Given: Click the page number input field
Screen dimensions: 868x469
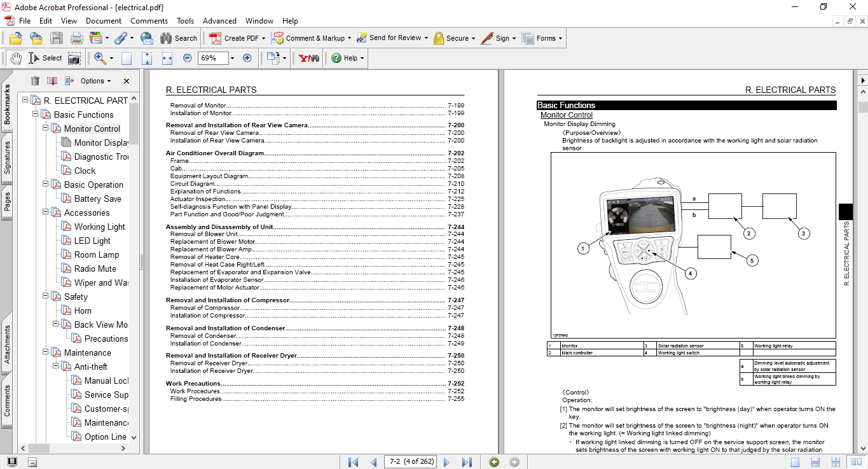Looking at the screenshot, I should [x=411, y=462].
